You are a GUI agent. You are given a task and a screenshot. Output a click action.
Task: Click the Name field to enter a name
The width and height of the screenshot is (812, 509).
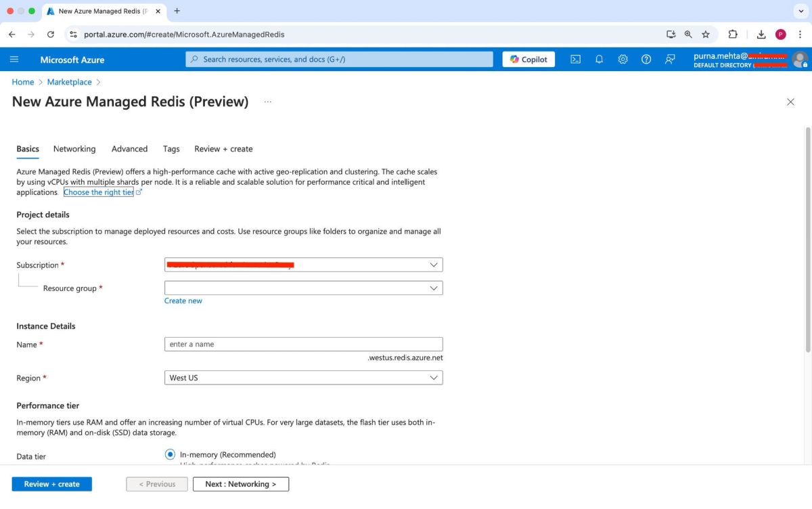click(x=303, y=344)
